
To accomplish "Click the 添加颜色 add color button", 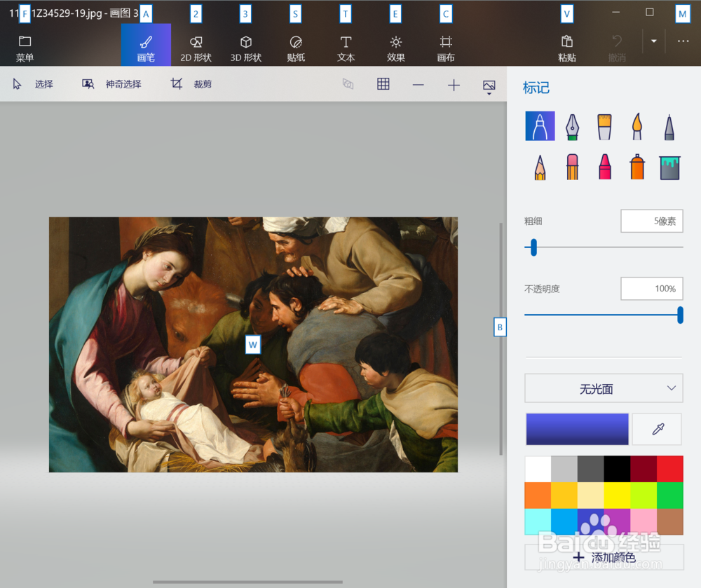I will (604, 556).
